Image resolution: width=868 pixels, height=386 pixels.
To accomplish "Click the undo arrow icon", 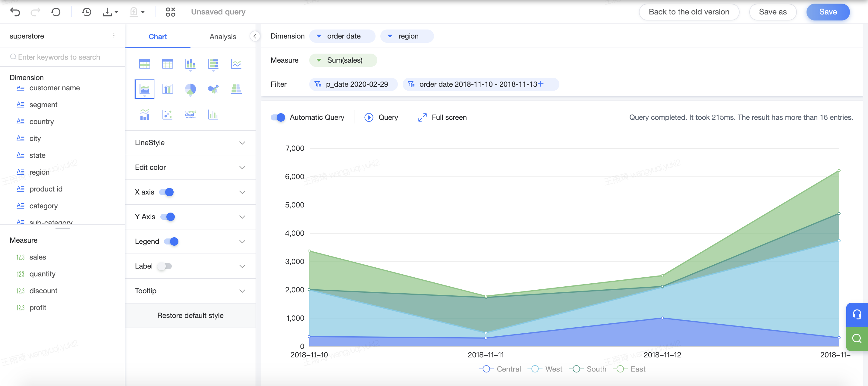I will (x=15, y=12).
